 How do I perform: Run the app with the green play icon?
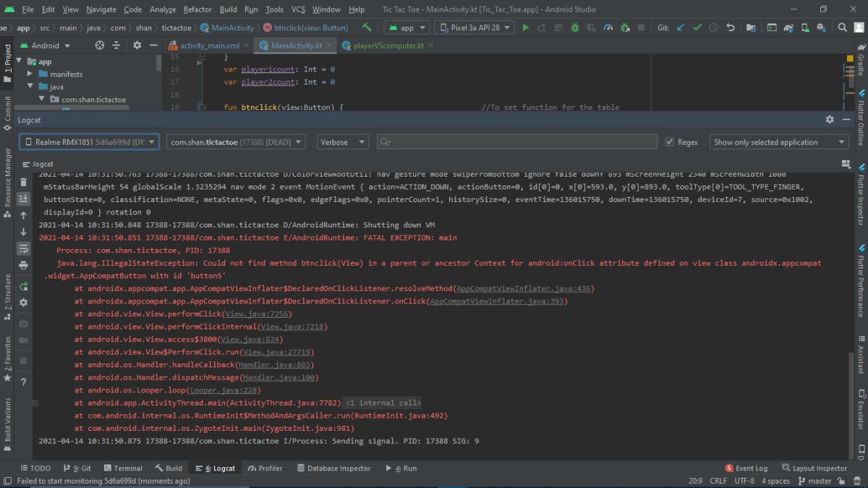(x=526, y=28)
